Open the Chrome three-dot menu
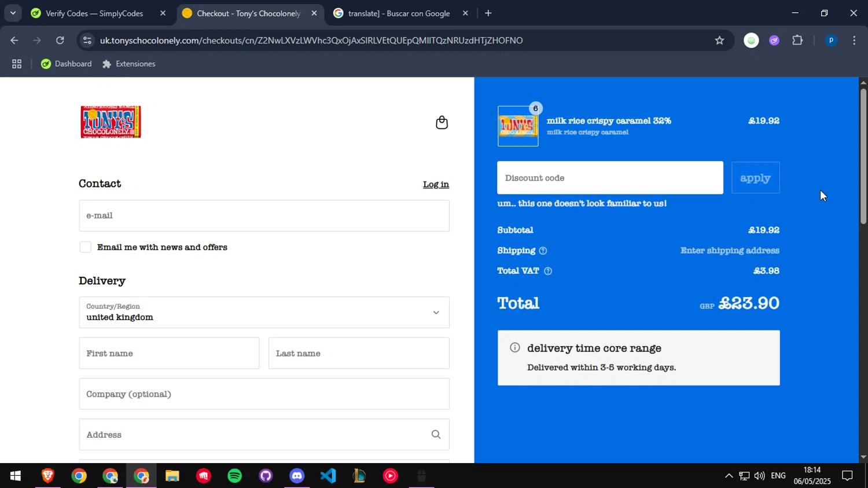Viewport: 868px width, 488px height. 854,40
